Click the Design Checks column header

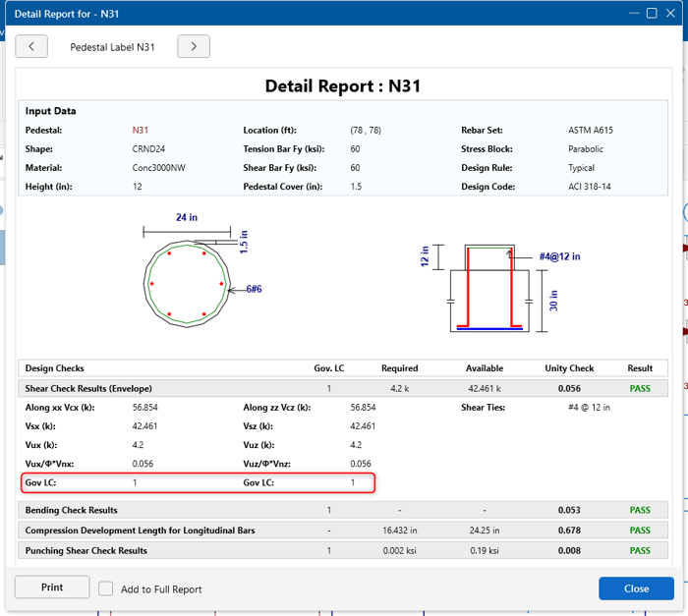[x=56, y=368]
